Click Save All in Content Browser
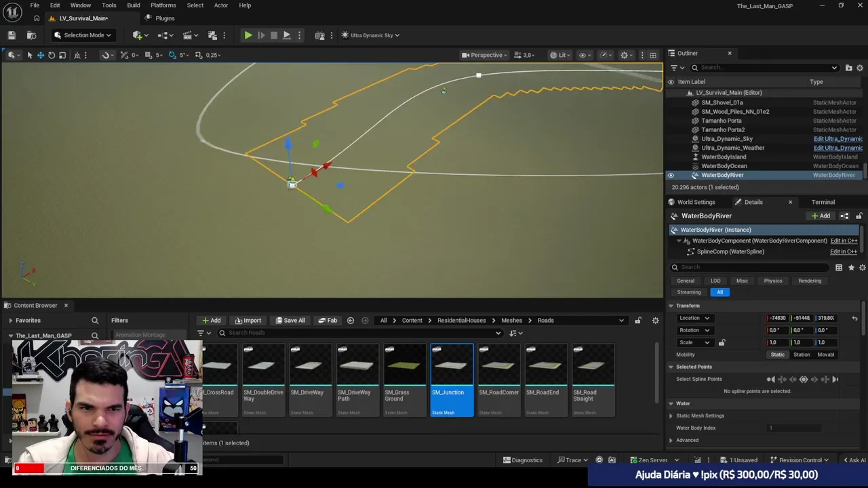 [290, 321]
